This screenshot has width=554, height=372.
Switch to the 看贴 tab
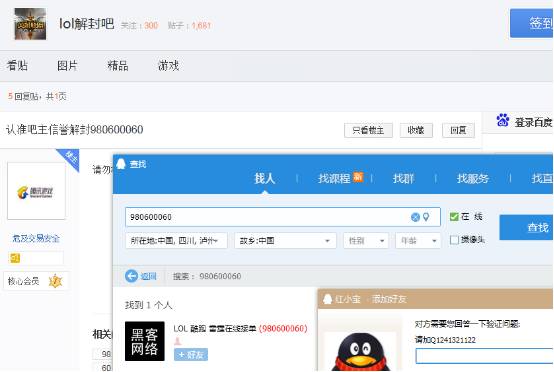[x=17, y=66]
